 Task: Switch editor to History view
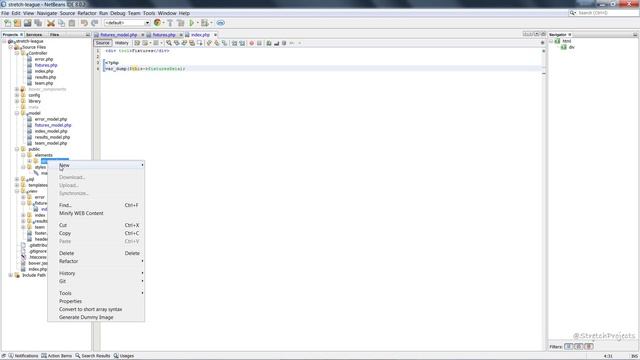click(121, 43)
